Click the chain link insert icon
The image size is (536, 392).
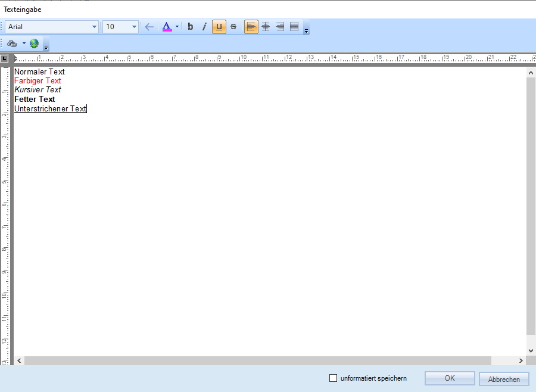13,43
